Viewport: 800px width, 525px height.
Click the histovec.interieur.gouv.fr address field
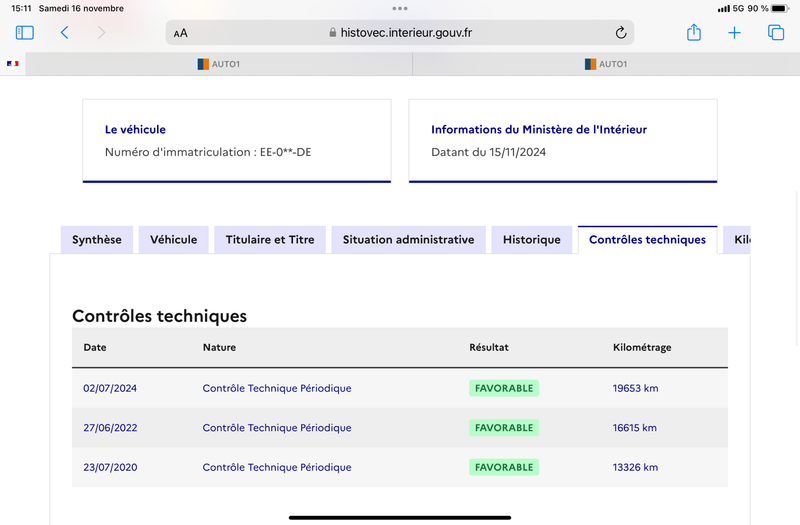pos(400,33)
